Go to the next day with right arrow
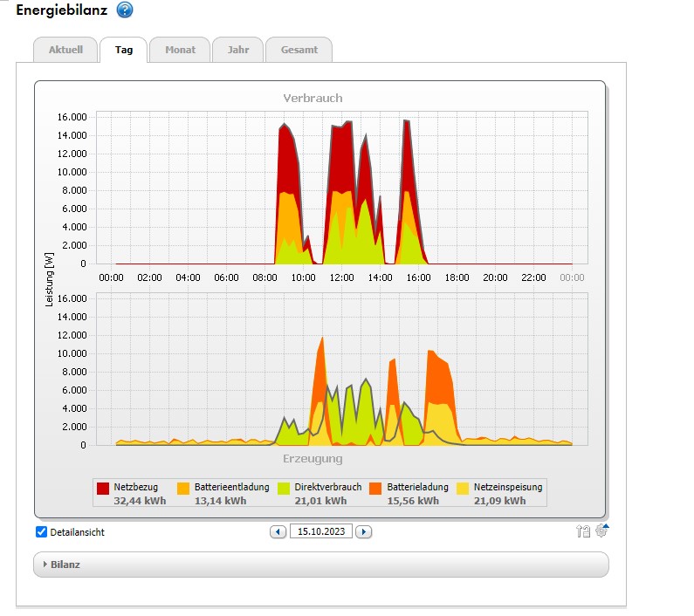694x616 pixels. coord(364,531)
